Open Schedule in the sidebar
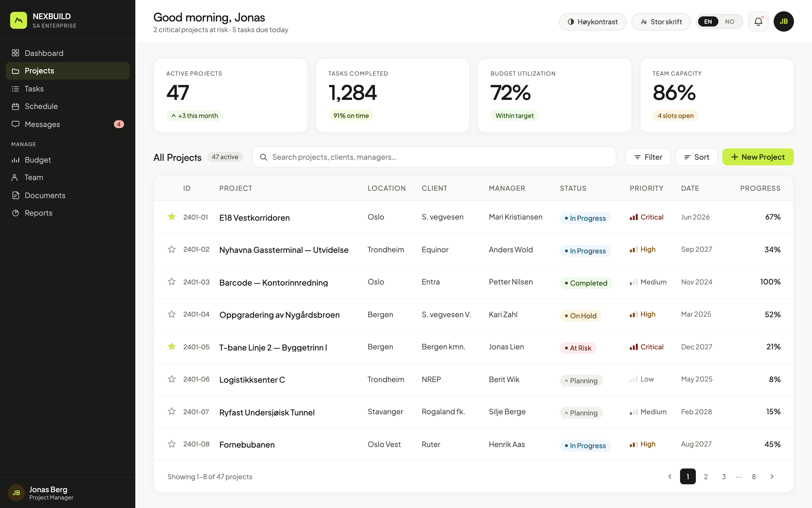This screenshot has height=508, width=812. click(68, 106)
